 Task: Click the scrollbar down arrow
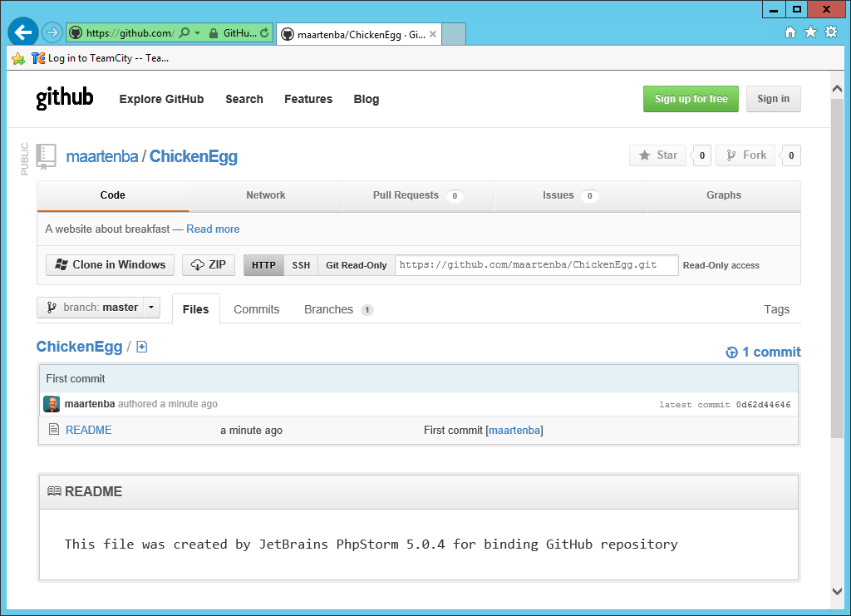(838, 592)
